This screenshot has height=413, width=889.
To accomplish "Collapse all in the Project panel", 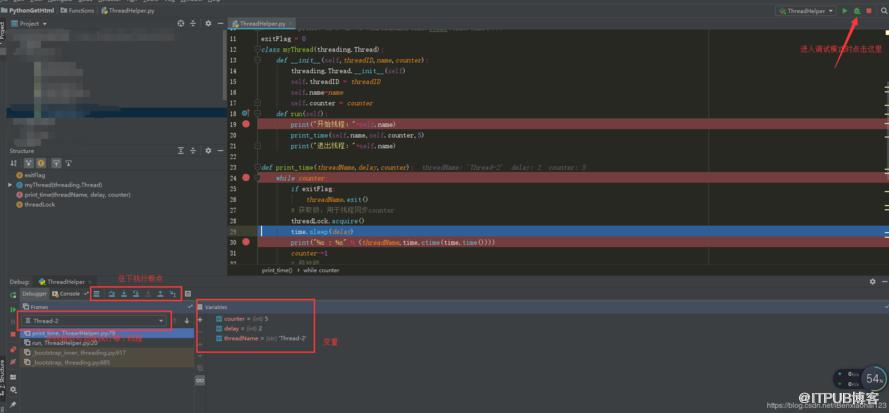I will click(x=193, y=23).
